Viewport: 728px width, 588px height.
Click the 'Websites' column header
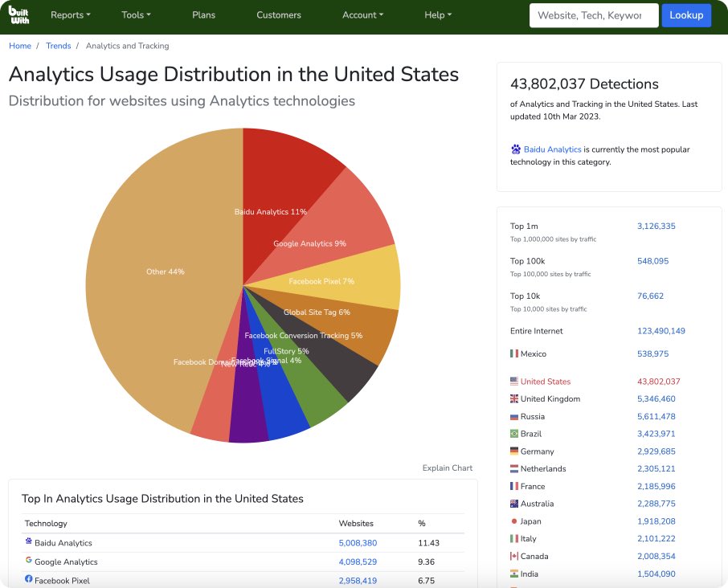[356, 523]
